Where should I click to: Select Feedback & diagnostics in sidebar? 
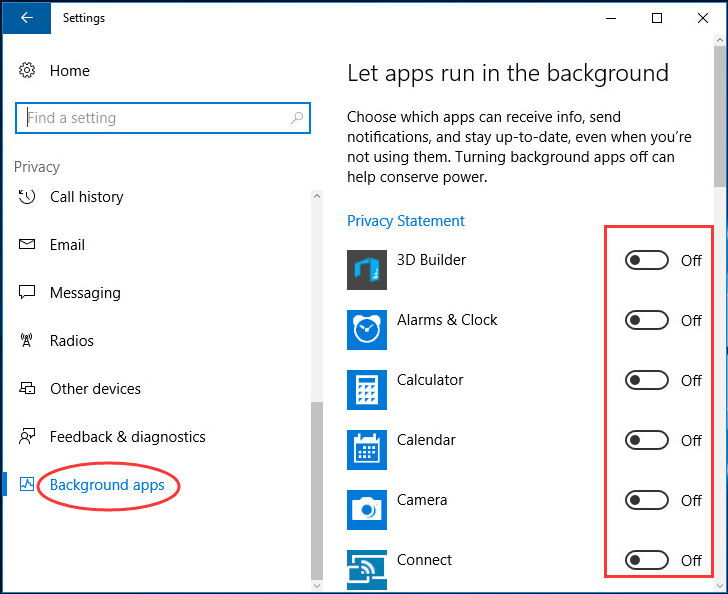127,437
